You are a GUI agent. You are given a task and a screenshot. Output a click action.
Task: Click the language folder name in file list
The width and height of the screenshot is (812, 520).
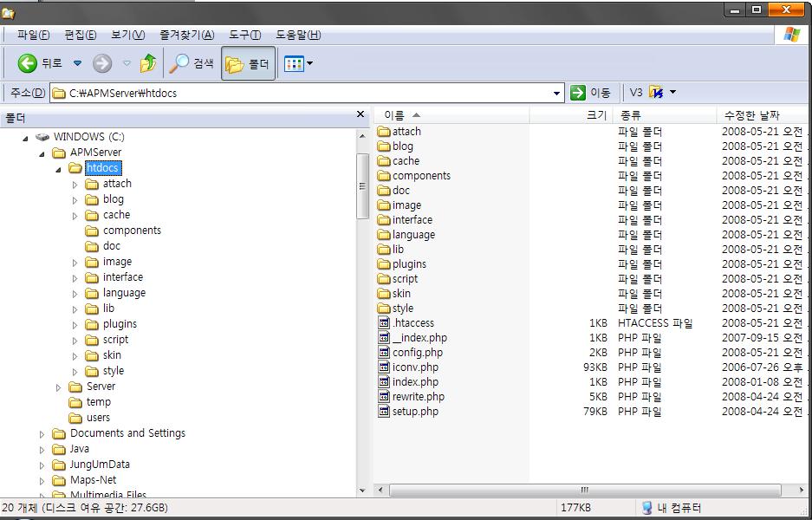coord(413,235)
